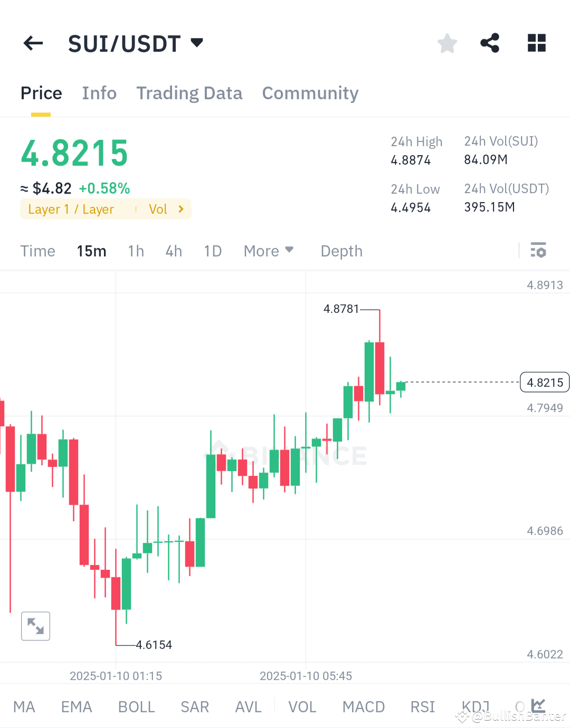Open the Depth view
This screenshot has width=570, height=728.
click(x=341, y=251)
